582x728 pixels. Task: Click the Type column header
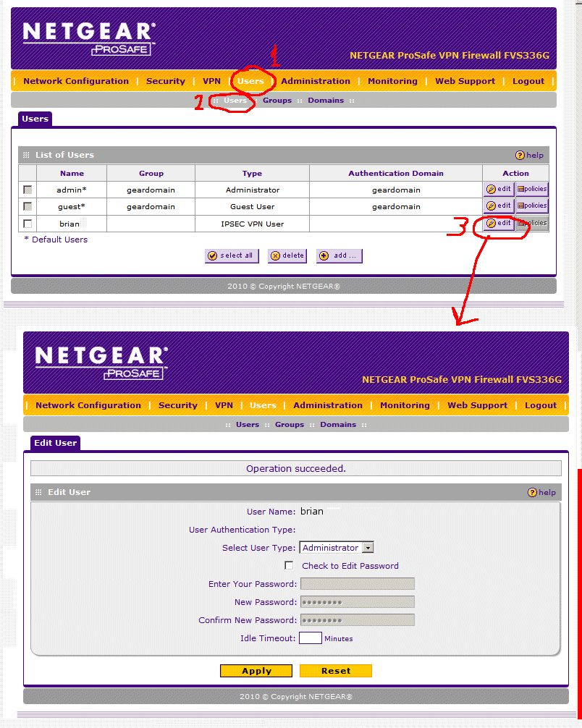(252, 173)
